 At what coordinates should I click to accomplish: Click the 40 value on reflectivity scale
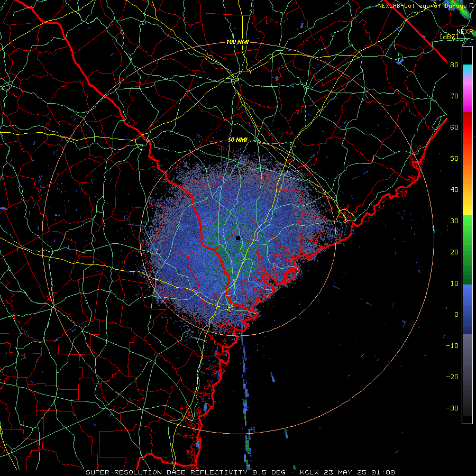click(454, 190)
